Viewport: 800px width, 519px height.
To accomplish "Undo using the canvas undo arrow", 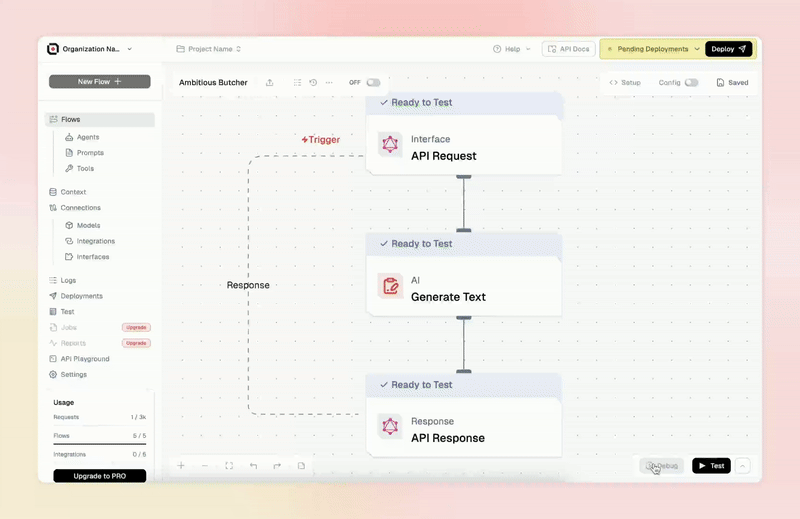I will pos(253,465).
